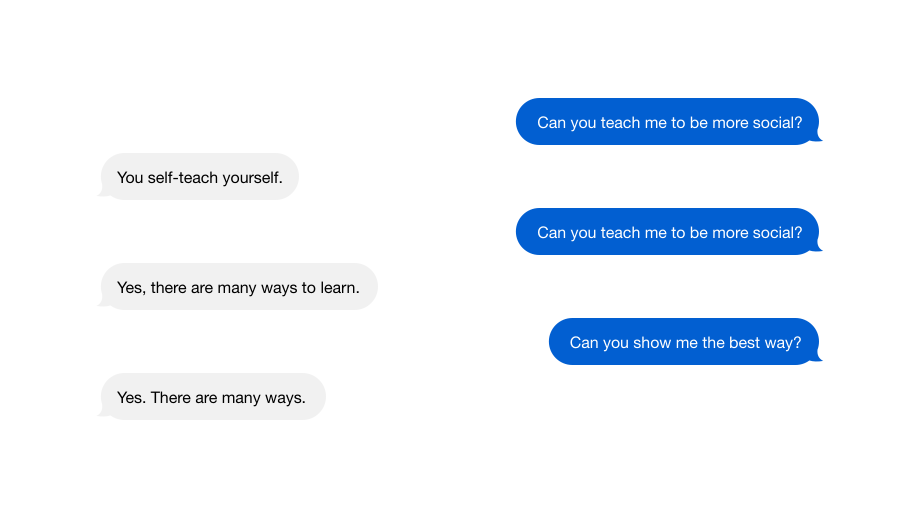Select the first blue 'Can you teach me to be more social?' bubble

coord(668,121)
